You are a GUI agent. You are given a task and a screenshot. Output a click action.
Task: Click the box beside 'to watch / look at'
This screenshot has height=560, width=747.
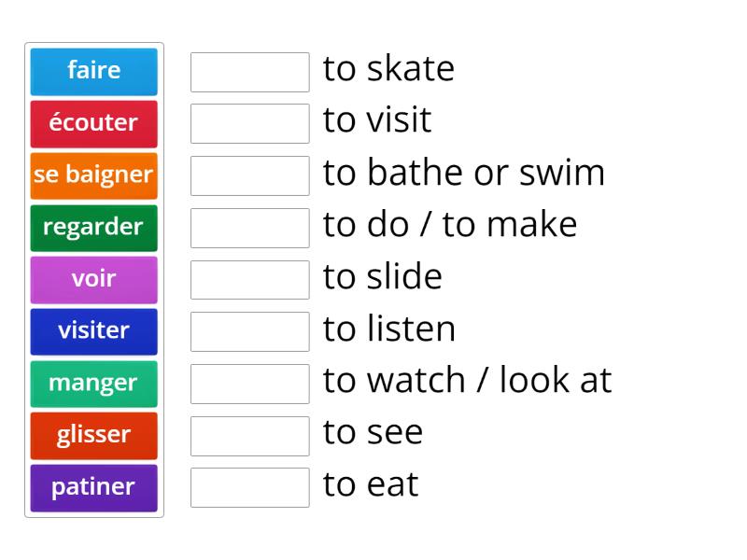click(x=249, y=384)
